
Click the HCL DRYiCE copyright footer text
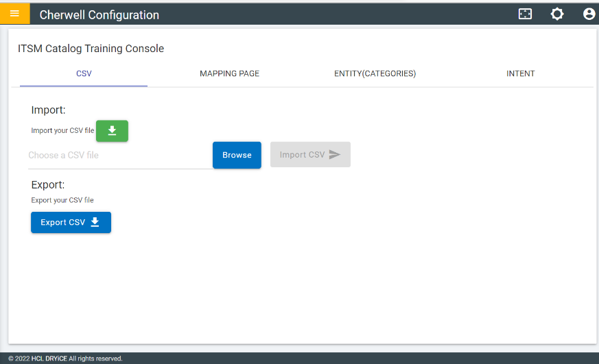tap(65, 359)
